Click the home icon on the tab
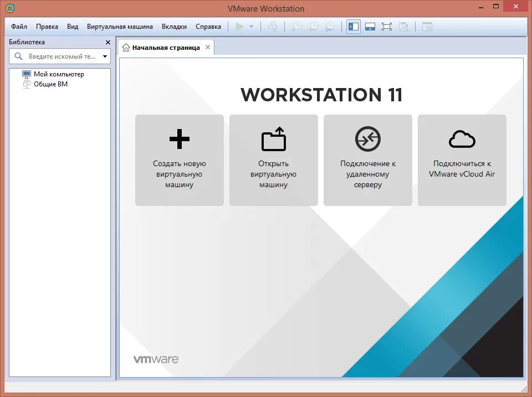This screenshot has width=532, height=397. point(126,48)
